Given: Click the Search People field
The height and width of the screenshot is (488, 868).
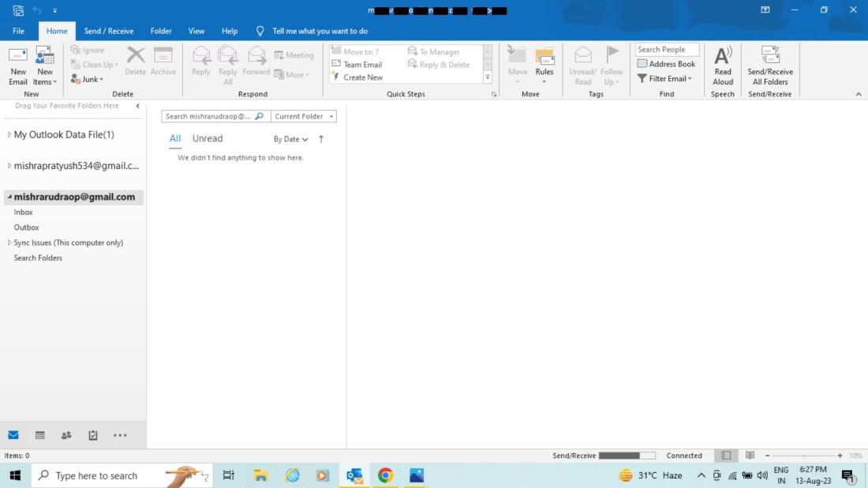Looking at the screenshot, I should pyautogui.click(x=667, y=49).
